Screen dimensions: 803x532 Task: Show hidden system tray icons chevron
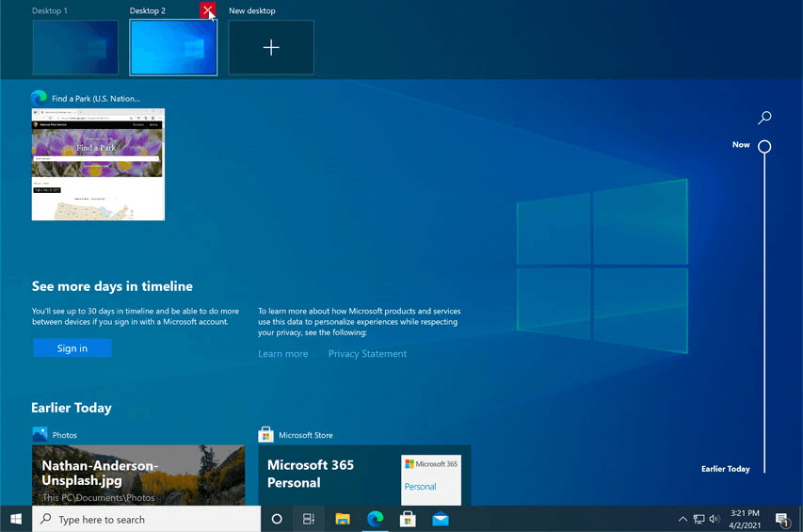pos(683,519)
